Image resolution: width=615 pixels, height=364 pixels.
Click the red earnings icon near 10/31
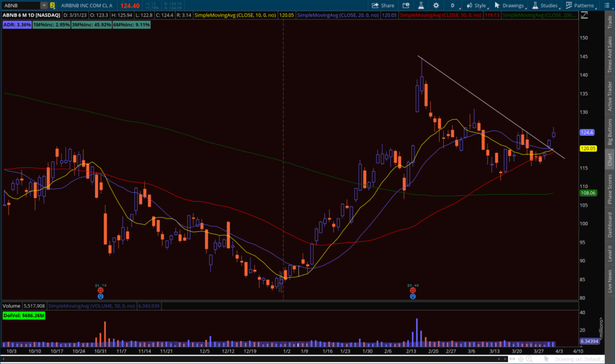pyautogui.click(x=100, y=290)
